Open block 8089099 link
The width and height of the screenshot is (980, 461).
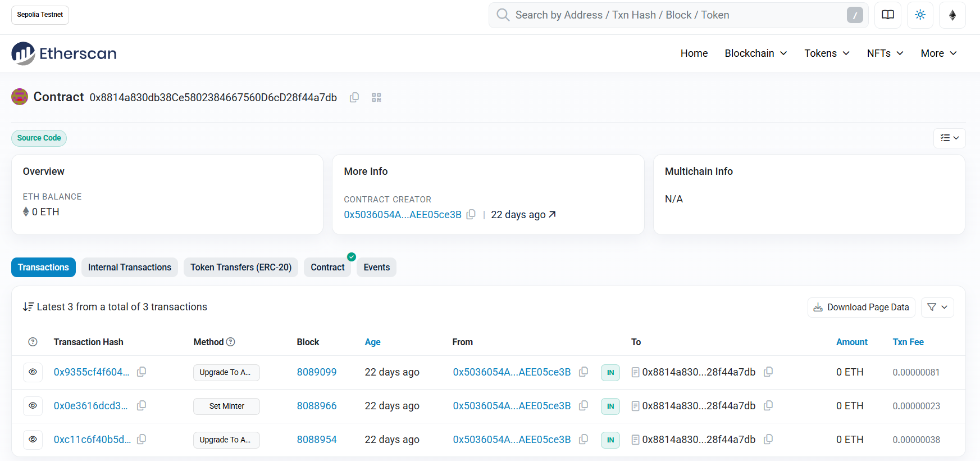(x=317, y=372)
